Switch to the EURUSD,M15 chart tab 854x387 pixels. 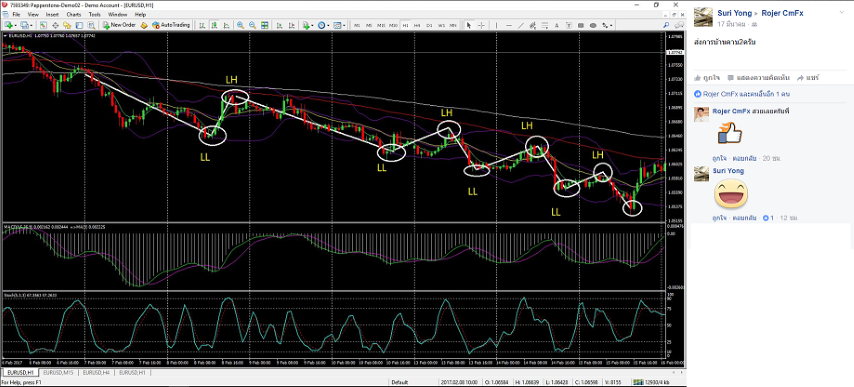[58, 372]
